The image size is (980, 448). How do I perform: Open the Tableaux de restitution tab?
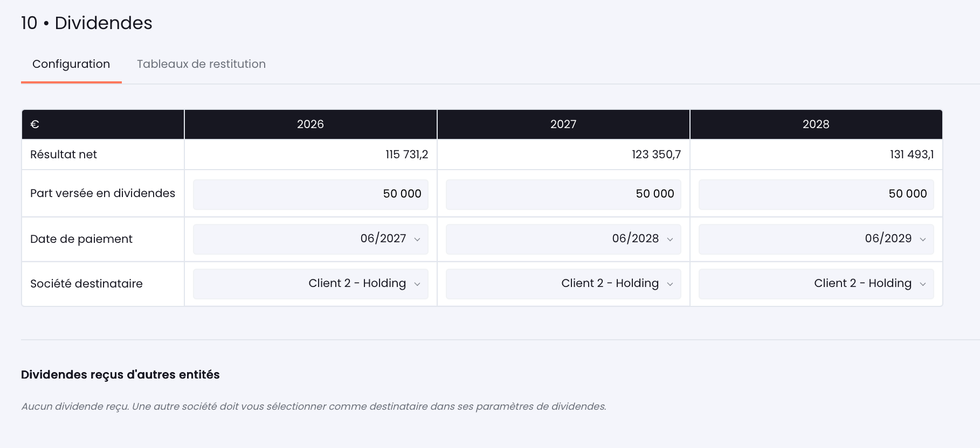point(201,64)
